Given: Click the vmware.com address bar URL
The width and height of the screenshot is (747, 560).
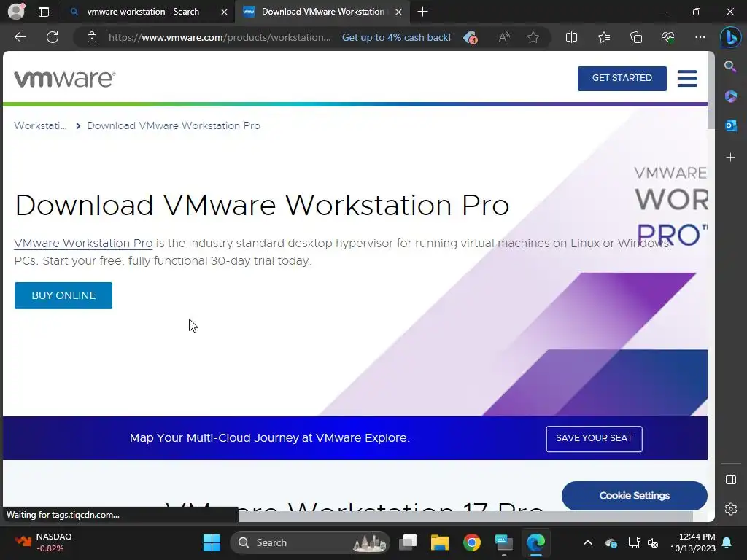Looking at the screenshot, I should [220, 38].
